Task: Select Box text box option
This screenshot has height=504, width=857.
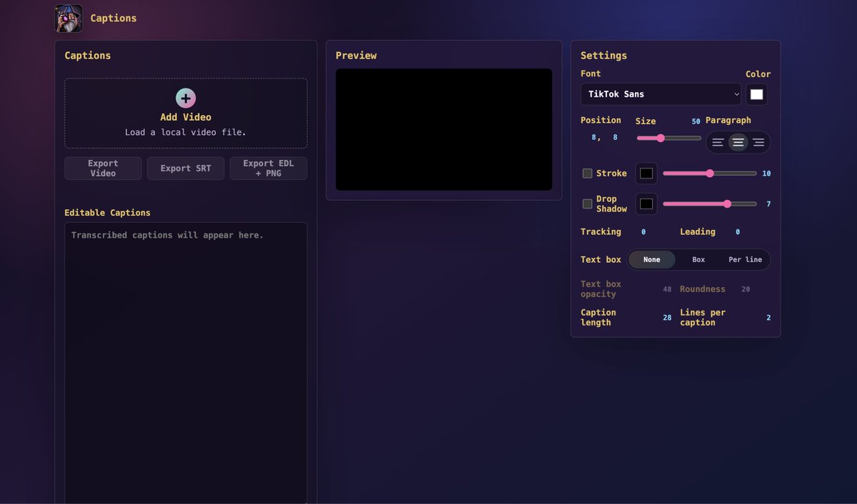Action: coord(698,260)
